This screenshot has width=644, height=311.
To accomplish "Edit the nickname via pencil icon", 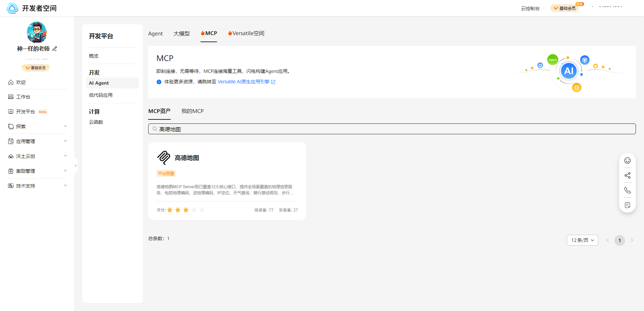I will (55, 49).
